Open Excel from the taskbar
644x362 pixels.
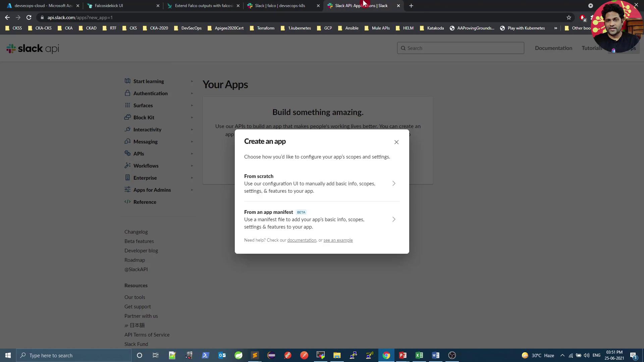(x=419, y=355)
